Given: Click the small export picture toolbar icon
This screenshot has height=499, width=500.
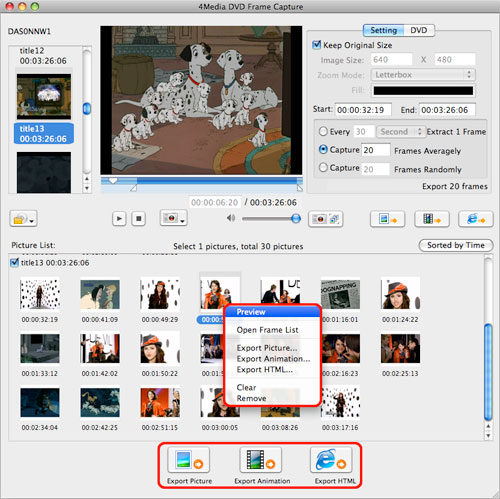Looking at the screenshot, I should pyautogui.click(x=387, y=219).
